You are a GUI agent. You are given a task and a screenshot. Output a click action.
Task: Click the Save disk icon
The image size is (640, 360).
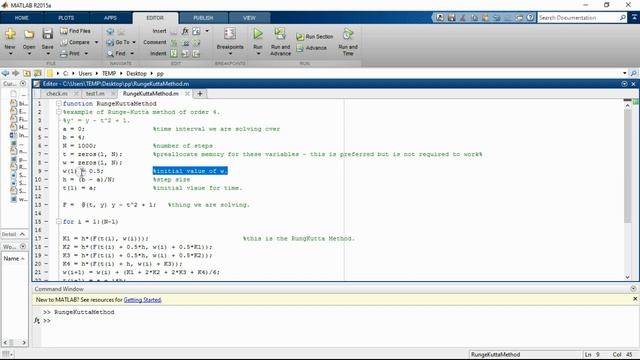[x=47, y=34]
